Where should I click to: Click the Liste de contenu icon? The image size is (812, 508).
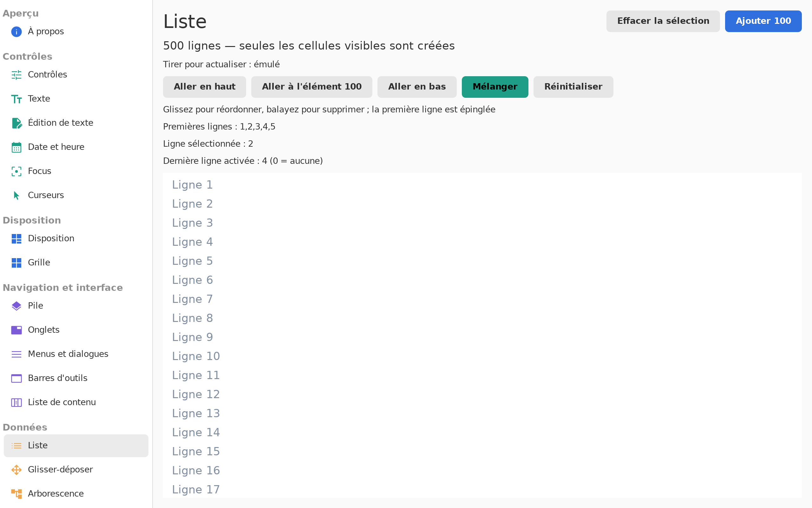click(x=16, y=403)
